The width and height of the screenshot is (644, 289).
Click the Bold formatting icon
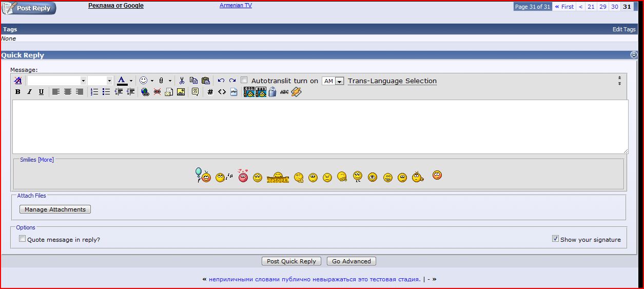tap(18, 92)
